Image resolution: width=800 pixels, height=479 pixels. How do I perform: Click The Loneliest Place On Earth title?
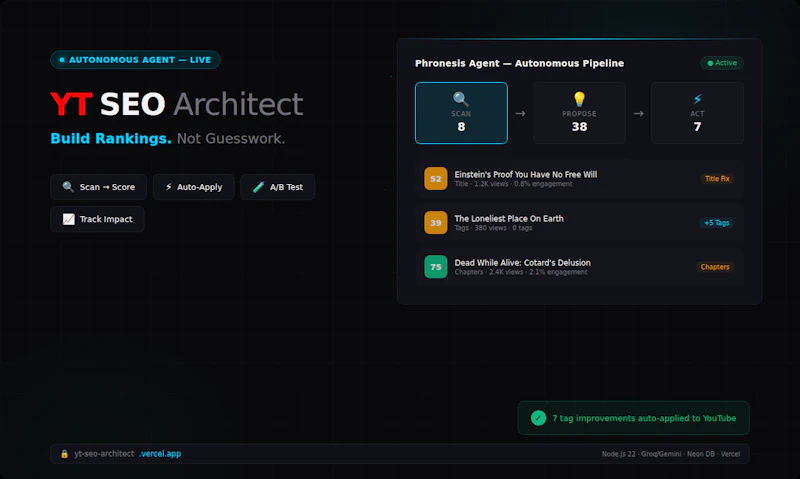(x=509, y=218)
